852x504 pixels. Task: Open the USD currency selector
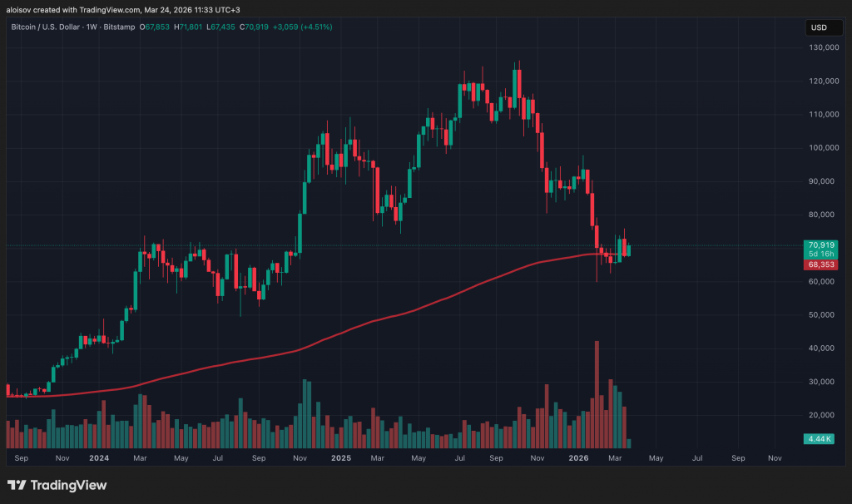point(818,27)
